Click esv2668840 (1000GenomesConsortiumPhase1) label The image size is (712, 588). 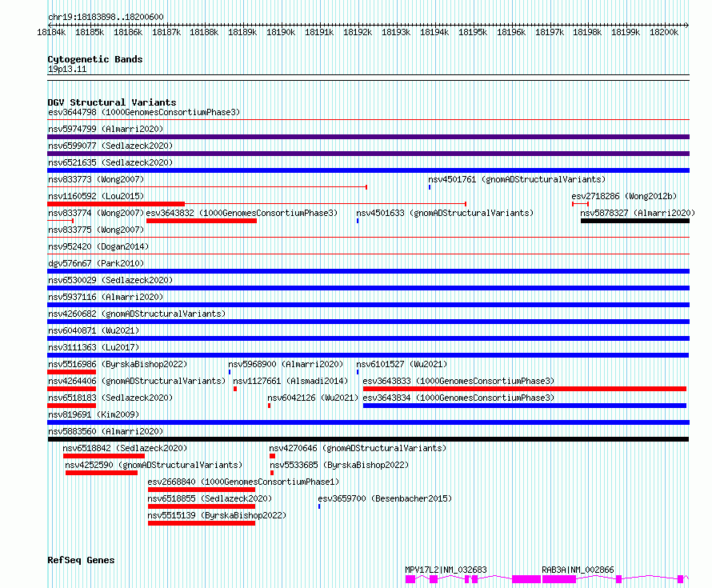coord(243,482)
